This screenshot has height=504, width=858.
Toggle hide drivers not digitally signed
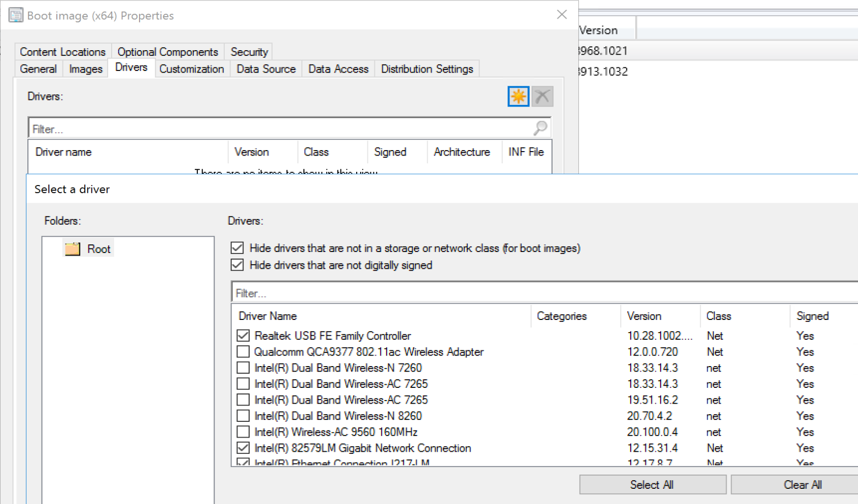pyautogui.click(x=237, y=265)
